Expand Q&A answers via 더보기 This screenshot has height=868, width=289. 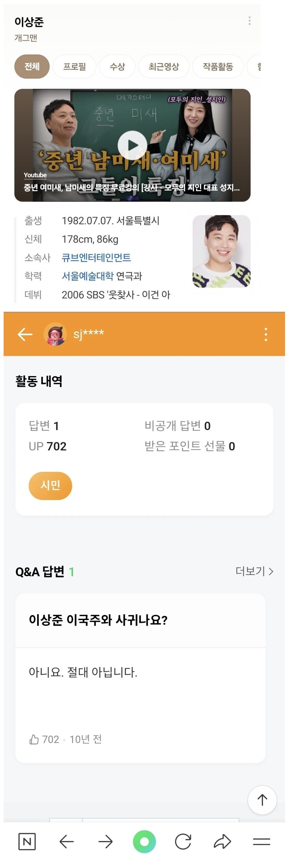tap(254, 571)
